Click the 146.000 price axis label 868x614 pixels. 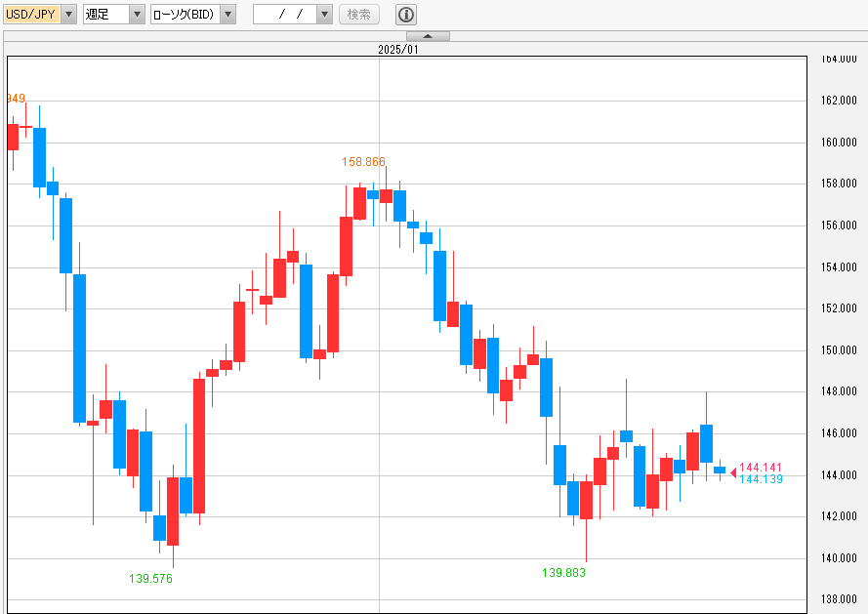pyautogui.click(x=839, y=433)
